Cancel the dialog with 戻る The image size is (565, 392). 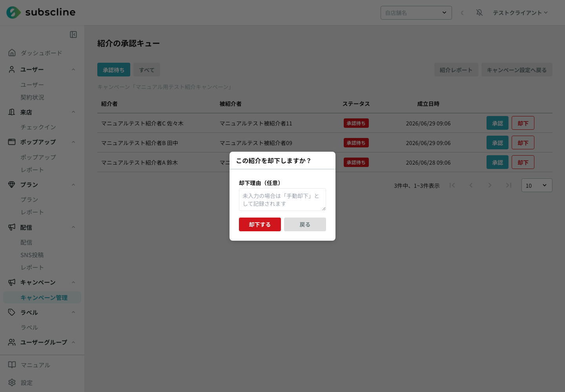305,224
